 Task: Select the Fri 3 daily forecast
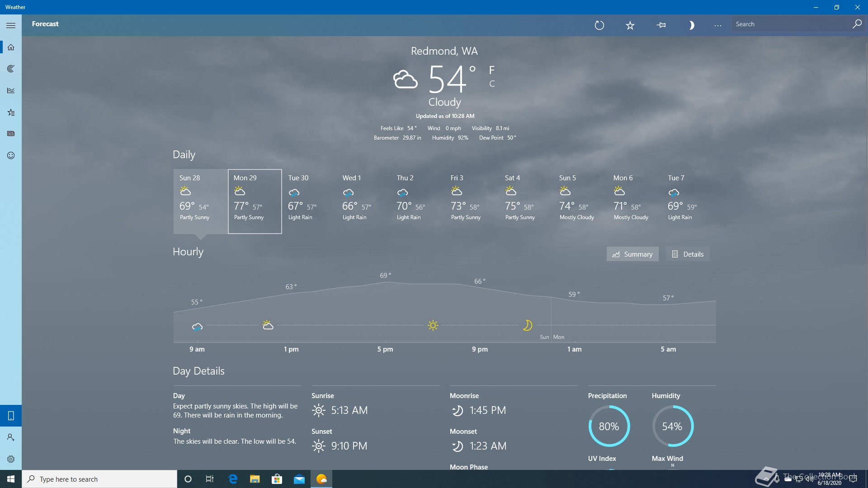point(472,202)
